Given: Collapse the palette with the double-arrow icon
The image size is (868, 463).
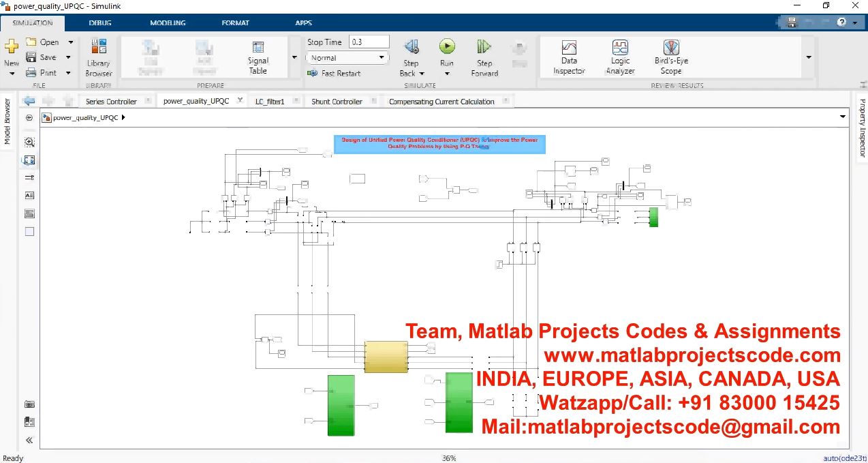Looking at the screenshot, I should pyautogui.click(x=29, y=440).
